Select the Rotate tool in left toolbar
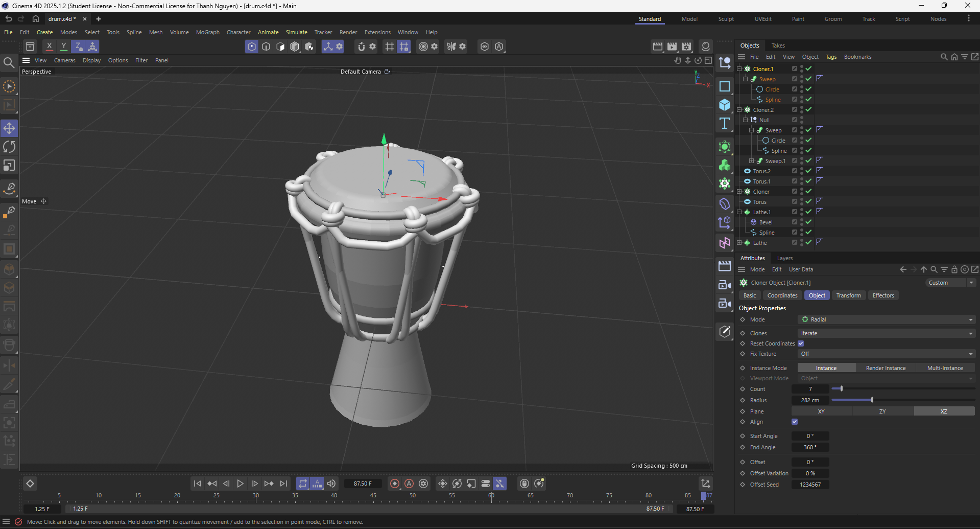Viewport: 980px width, 529px height. pos(9,147)
